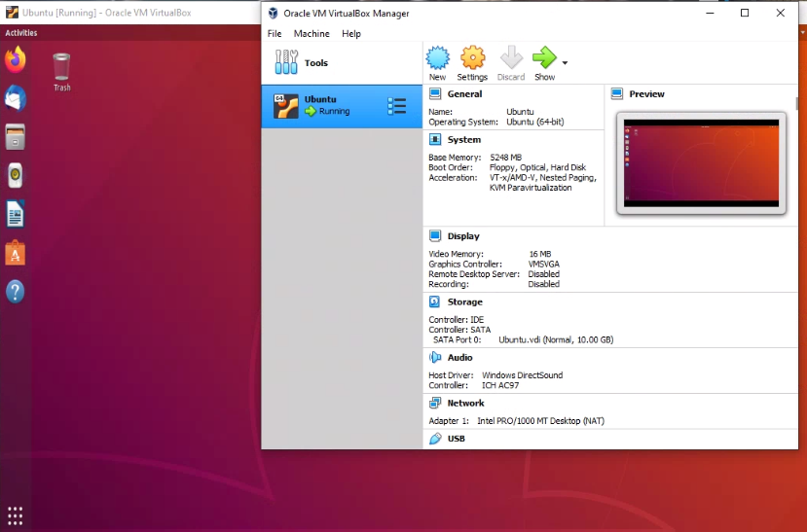807x532 pixels.
Task: Click the Preview section monitor icon
Action: coord(616,93)
